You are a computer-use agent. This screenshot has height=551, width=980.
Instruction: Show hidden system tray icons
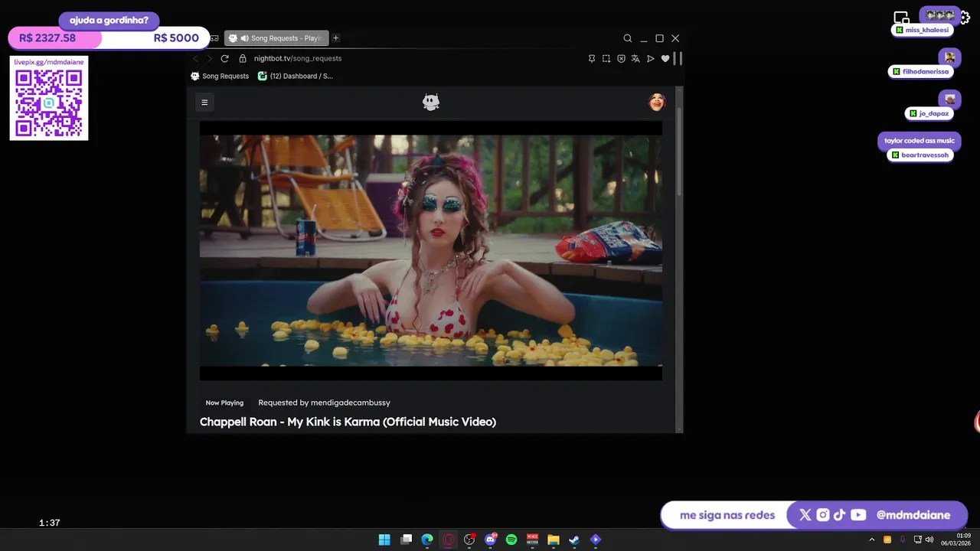(871, 540)
